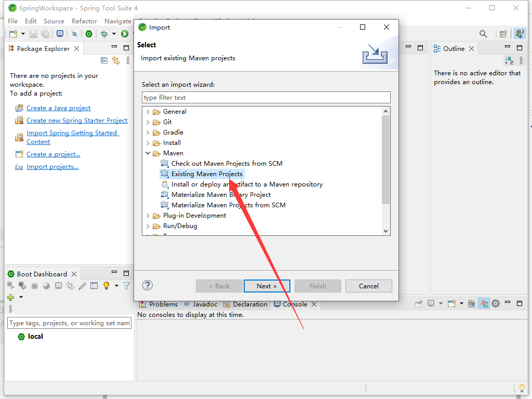532x399 pixels.
Task: Open the Edit menu
Action: [31, 21]
